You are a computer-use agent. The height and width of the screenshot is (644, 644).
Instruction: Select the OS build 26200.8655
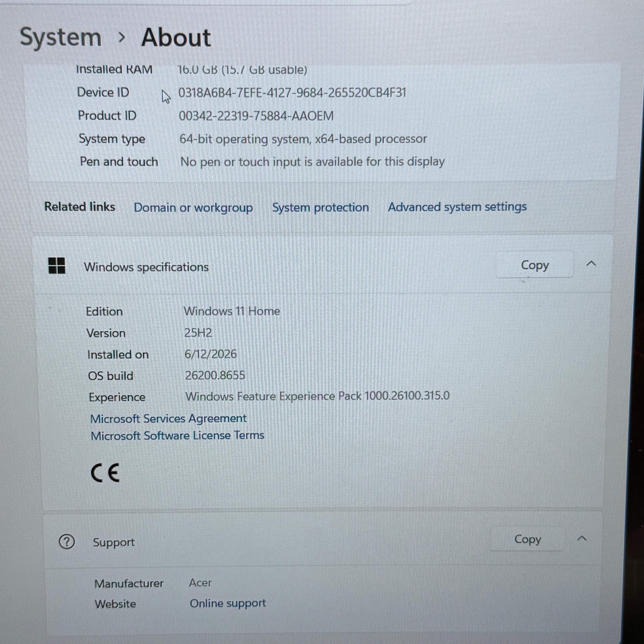click(x=215, y=376)
